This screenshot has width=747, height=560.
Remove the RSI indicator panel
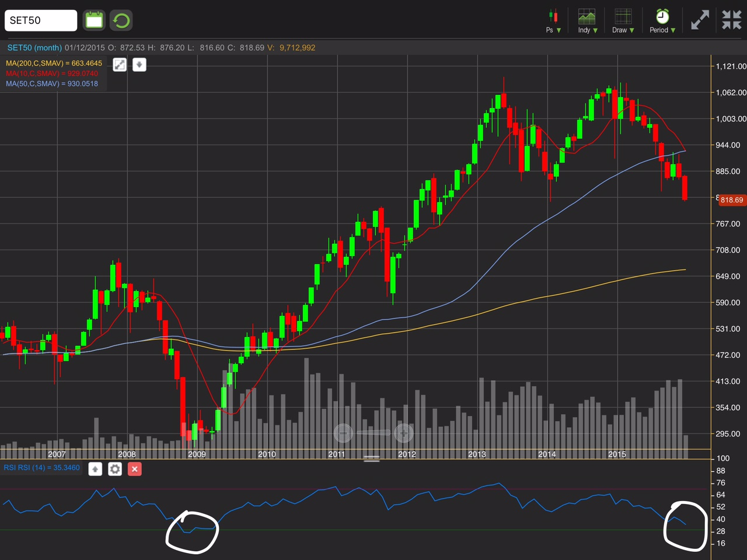[135, 469]
